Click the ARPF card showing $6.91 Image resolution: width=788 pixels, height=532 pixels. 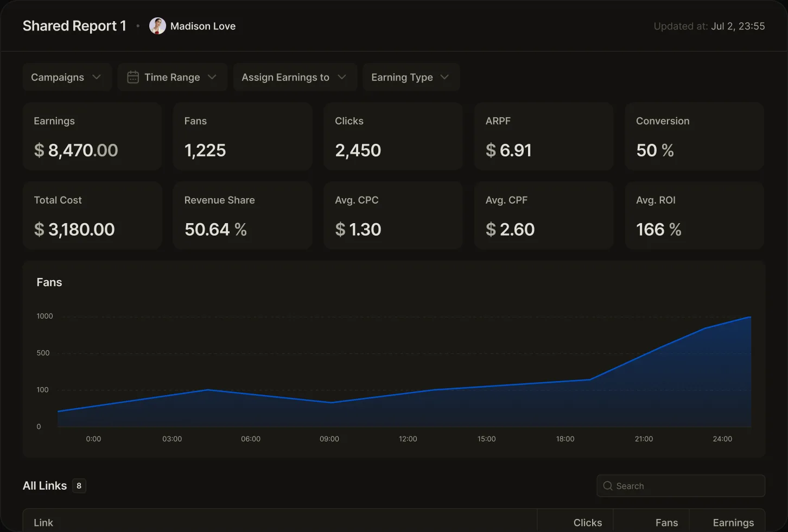pyautogui.click(x=544, y=136)
